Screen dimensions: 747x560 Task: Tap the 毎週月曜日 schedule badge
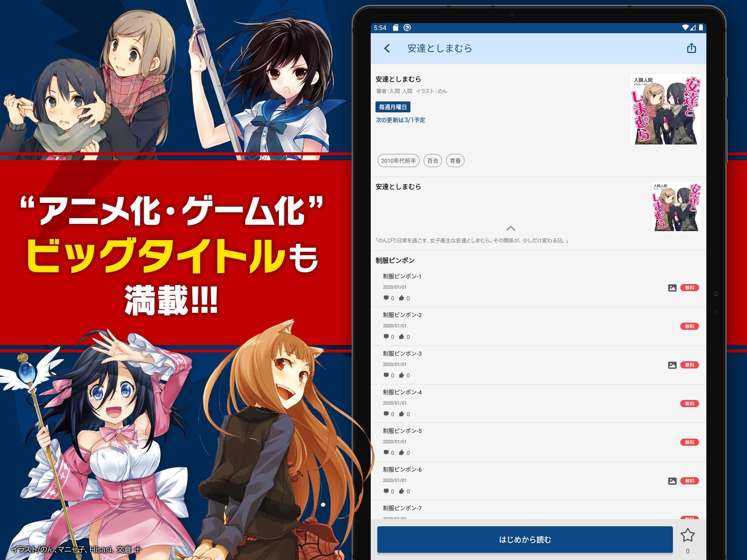[x=393, y=107]
